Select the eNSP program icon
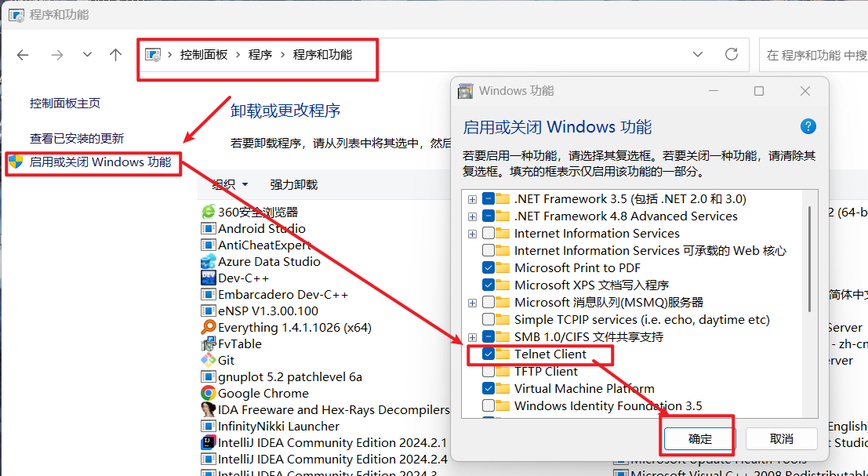The image size is (868, 476). click(x=208, y=311)
